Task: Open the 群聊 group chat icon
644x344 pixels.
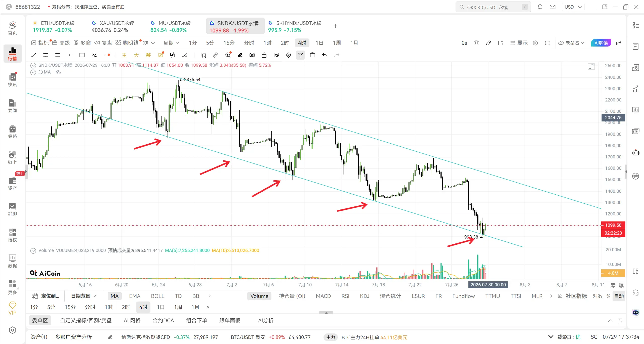Action: point(12,209)
